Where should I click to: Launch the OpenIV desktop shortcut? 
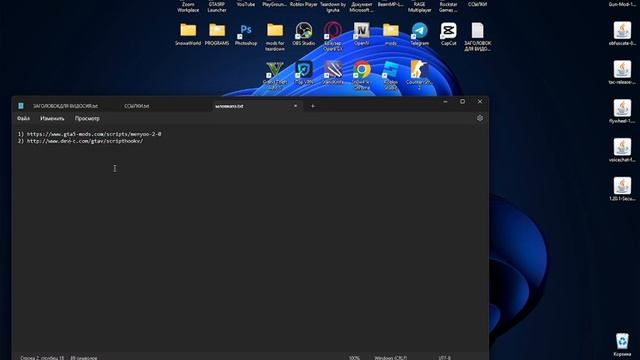tap(362, 33)
